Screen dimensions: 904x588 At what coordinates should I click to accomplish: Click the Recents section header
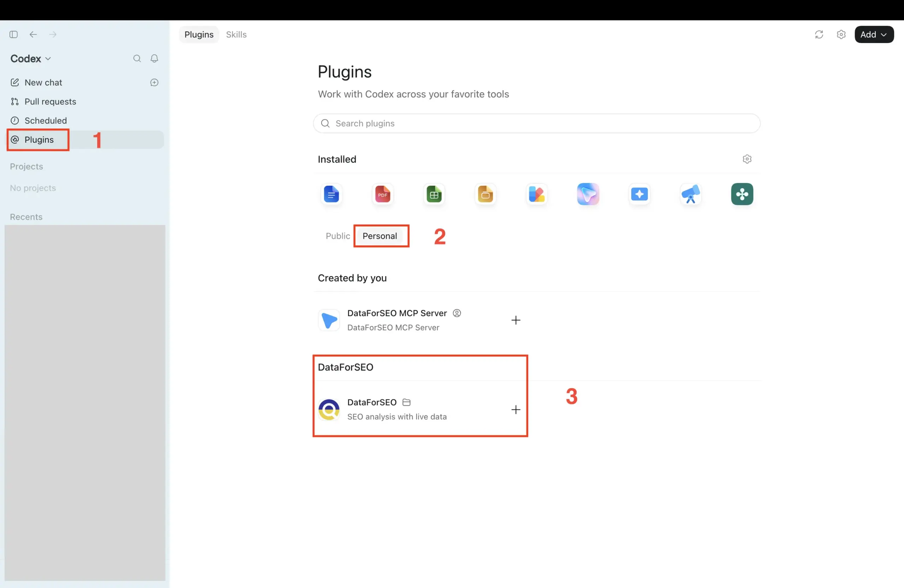point(26,217)
